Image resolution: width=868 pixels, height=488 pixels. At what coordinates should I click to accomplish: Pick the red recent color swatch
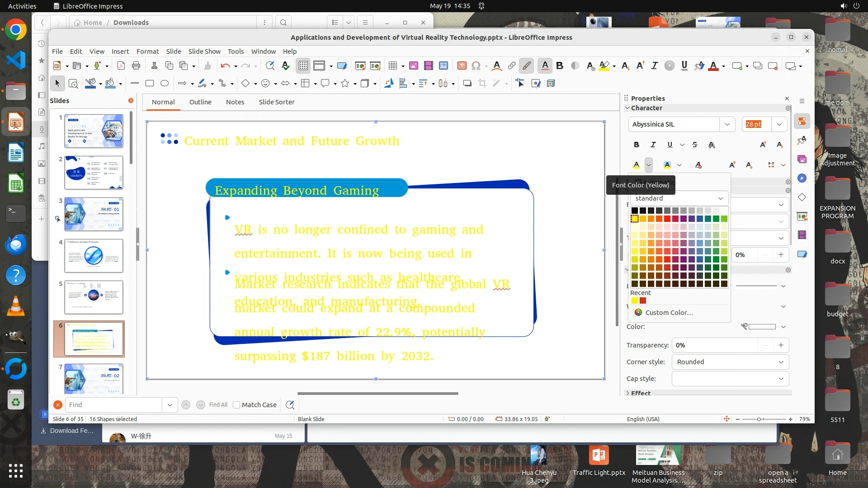pyautogui.click(x=643, y=301)
